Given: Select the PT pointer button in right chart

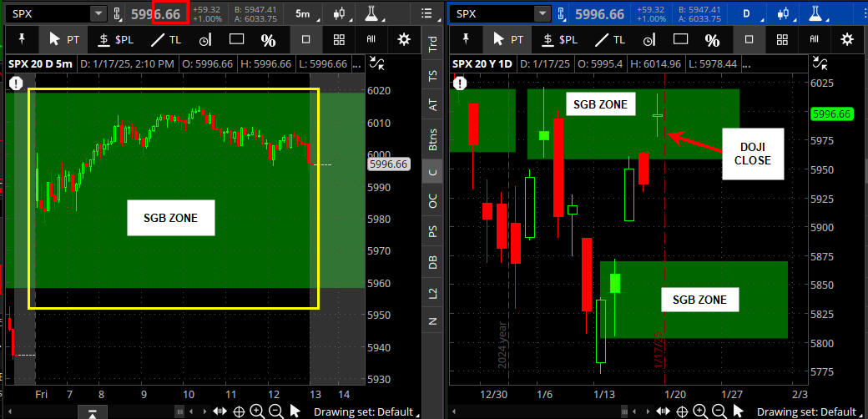Looking at the screenshot, I should [x=509, y=39].
